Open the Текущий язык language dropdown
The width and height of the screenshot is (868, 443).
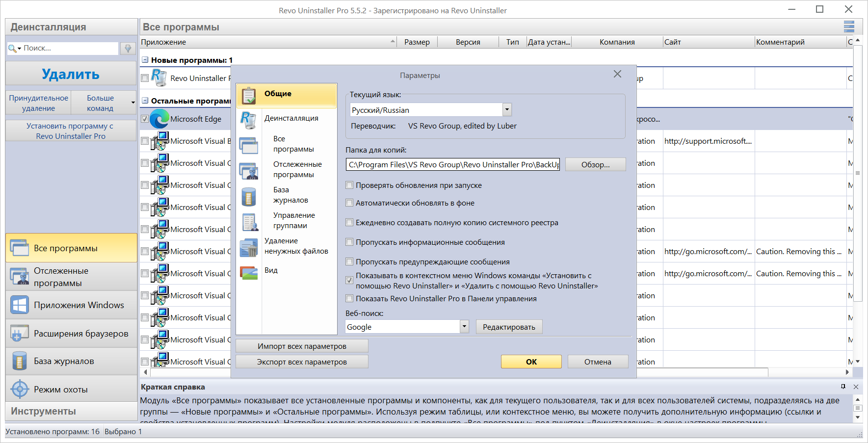click(x=507, y=110)
